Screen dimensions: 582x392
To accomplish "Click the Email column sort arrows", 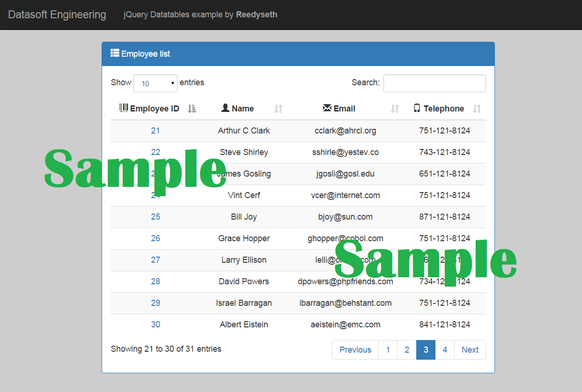I will (x=395, y=109).
